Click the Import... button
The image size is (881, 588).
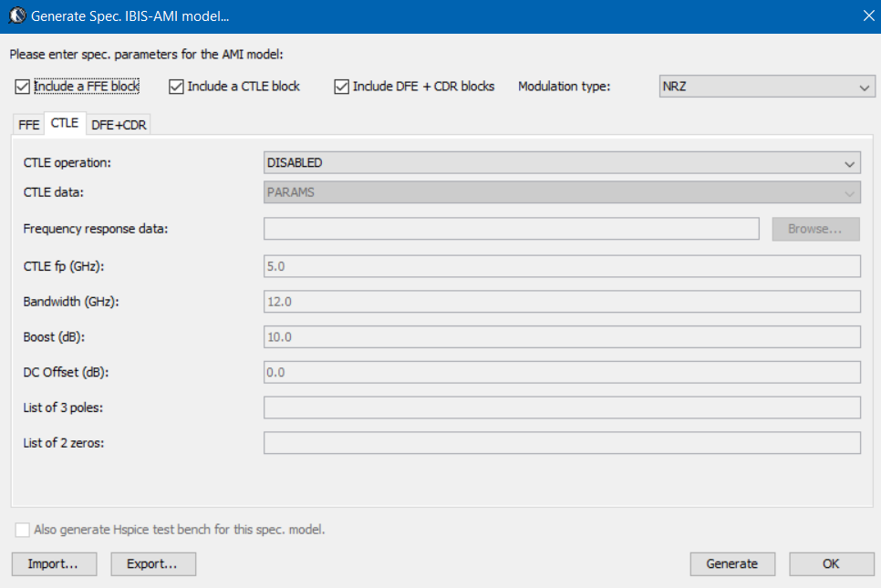pyautogui.click(x=54, y=563)
